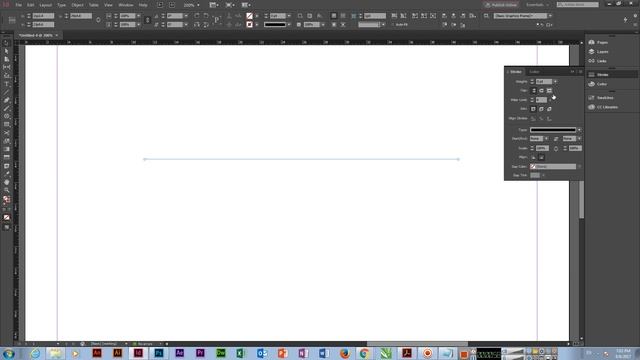Click the Miter Limit value field
The height and width of the screenshot is (360, 640).
click(541, 100)
